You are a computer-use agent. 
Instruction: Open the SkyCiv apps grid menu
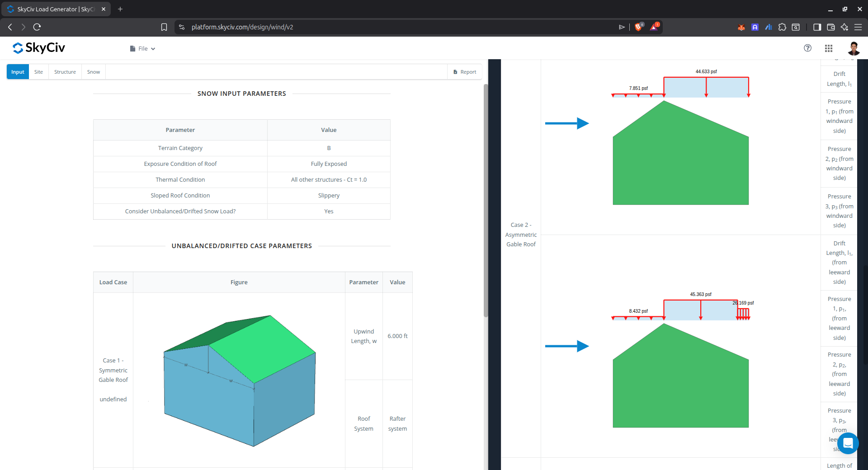point(829,48)
